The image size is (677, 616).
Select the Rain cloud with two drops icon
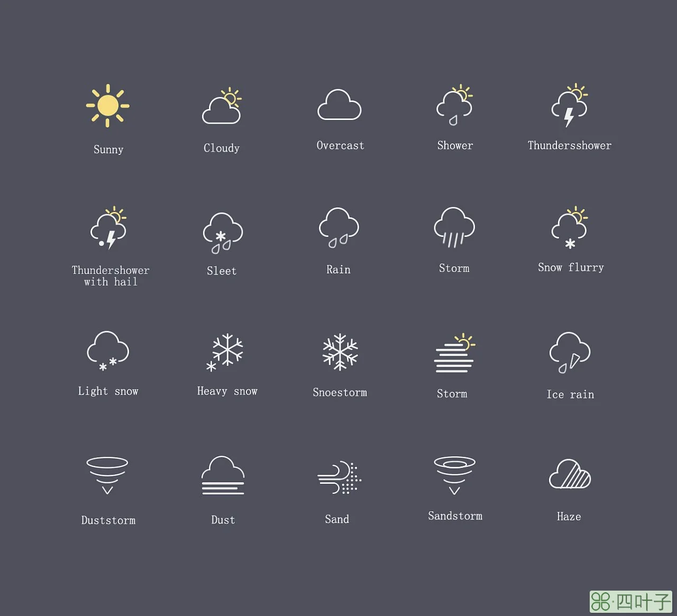pyautogui.click(x=339, y=228)
